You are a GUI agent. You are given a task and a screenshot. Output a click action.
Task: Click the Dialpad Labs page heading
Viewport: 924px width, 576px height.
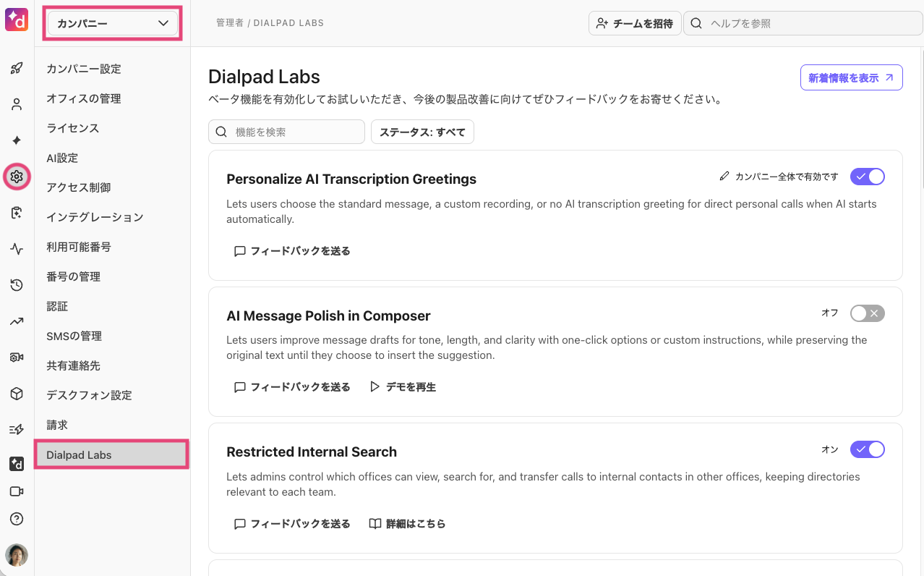pyautogui.click(x=264, y=77)
